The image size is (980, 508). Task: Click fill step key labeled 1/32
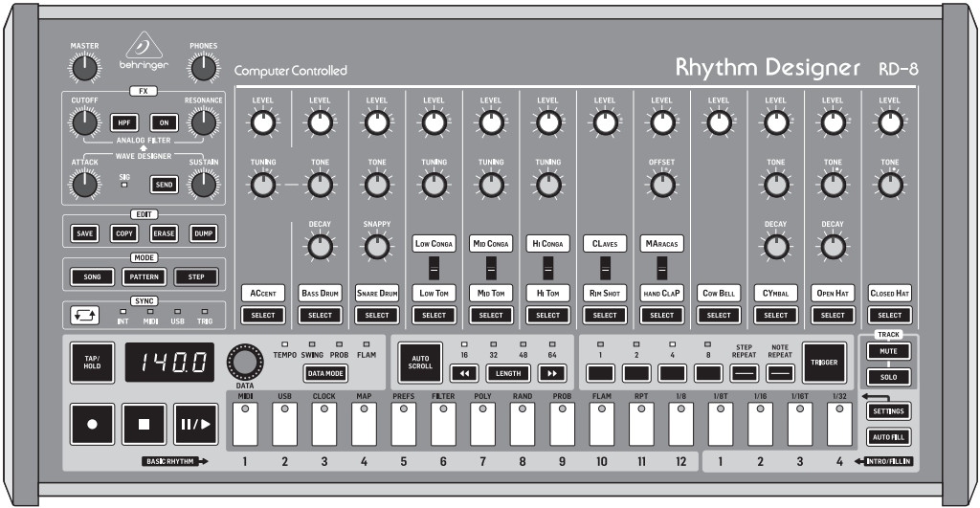(x=839, y=424)
